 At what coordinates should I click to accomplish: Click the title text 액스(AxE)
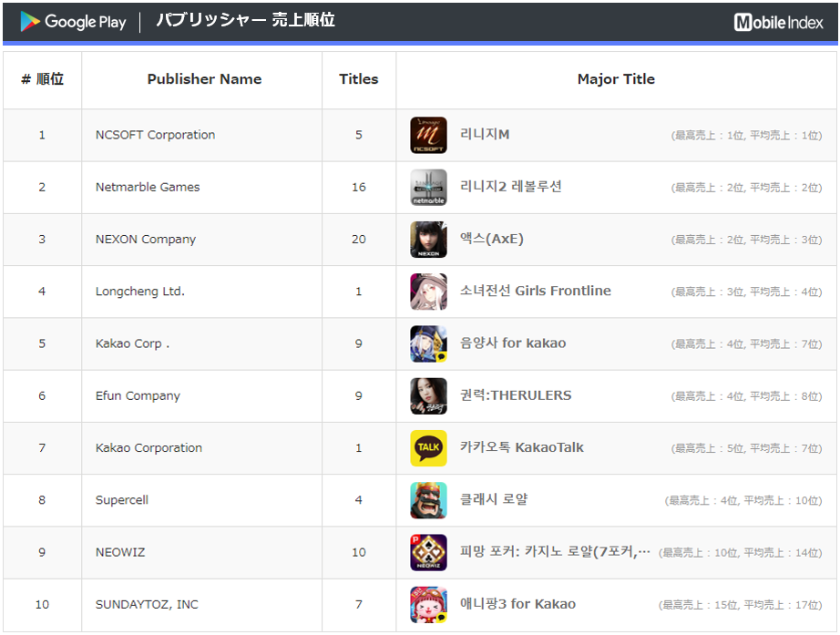click(x=492, y=239)
